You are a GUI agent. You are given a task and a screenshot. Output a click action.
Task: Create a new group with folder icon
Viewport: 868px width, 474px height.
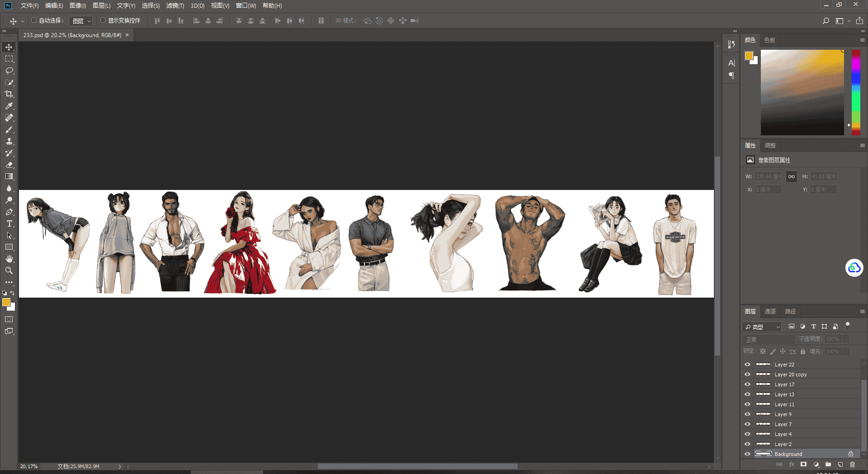(x=828, y=465)
